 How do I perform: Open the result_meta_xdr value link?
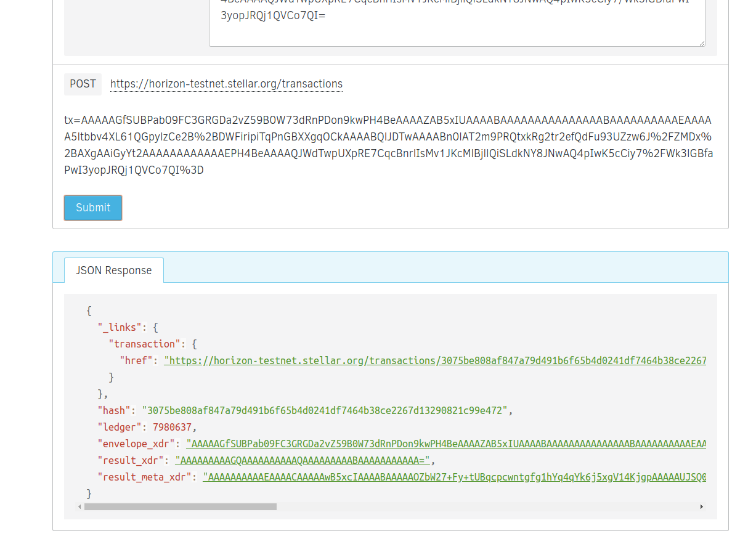click(x=454, y=477)
